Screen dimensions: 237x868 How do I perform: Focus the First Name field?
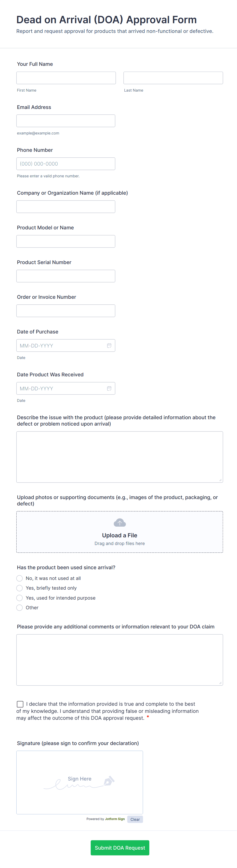(66, 78)
